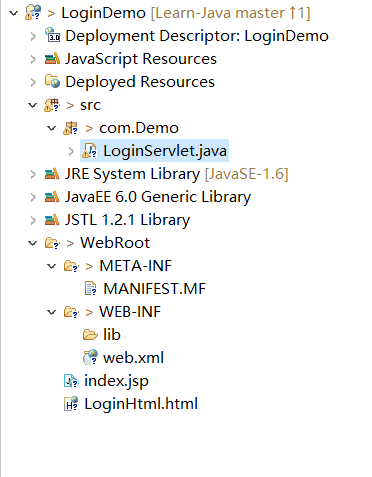Click the lib folder icon

90,334
